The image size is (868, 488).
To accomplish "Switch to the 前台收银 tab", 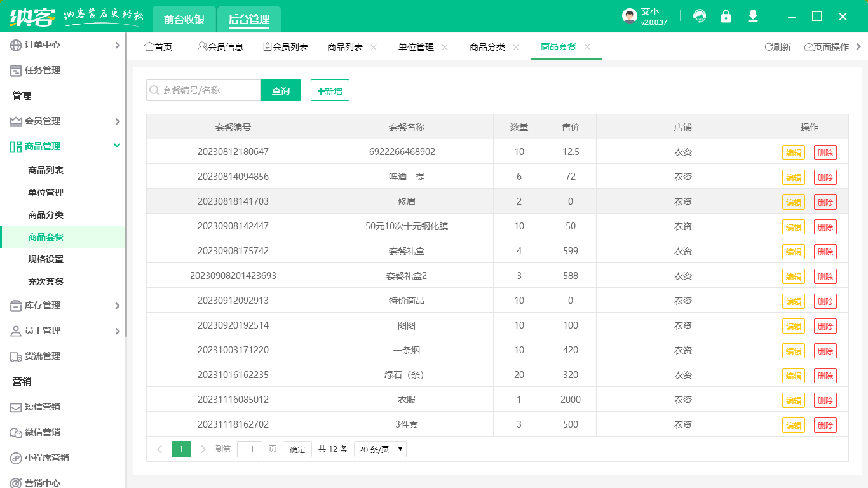I will [x=184, y=19].
